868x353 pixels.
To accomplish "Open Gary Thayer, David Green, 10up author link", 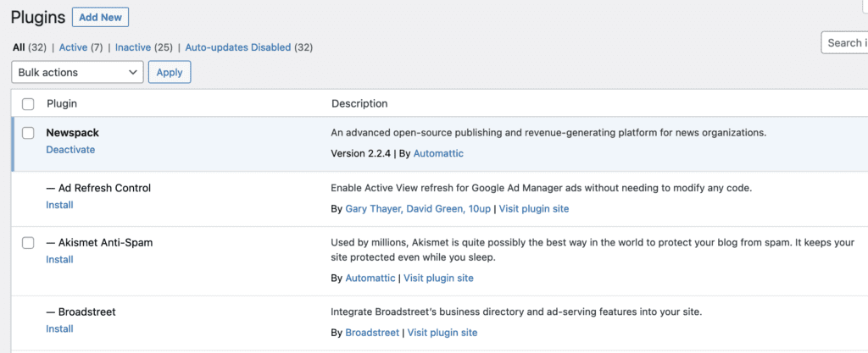I will click(418, 209).
